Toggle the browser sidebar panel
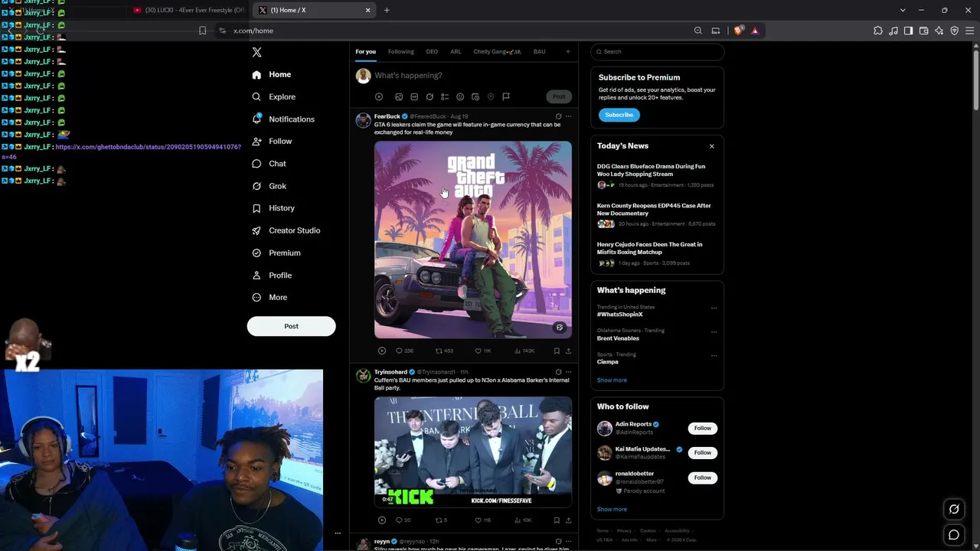The image size is (980, 551). click(909, 31)
